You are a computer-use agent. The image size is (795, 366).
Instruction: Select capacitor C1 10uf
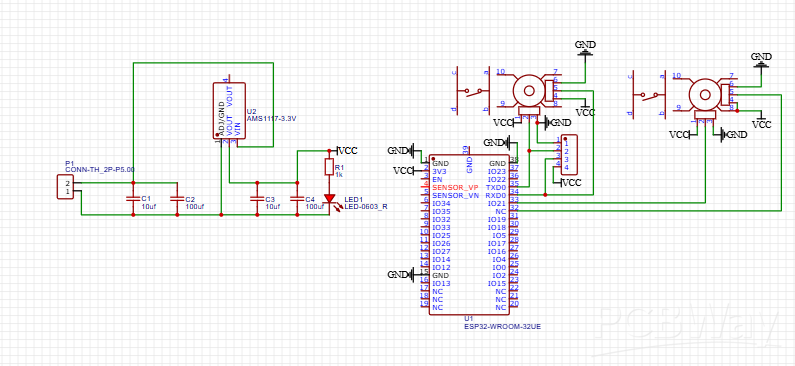[x=133, y=199]
